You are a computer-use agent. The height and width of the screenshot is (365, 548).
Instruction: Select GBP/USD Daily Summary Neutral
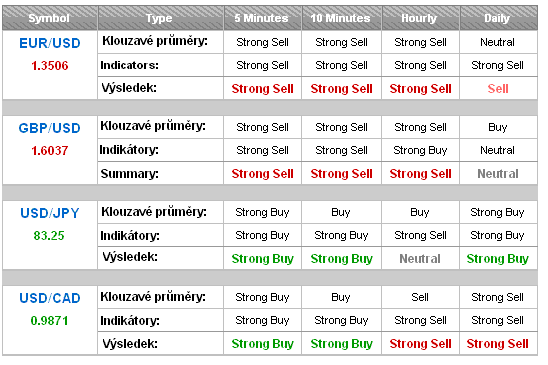coord(498,174)
